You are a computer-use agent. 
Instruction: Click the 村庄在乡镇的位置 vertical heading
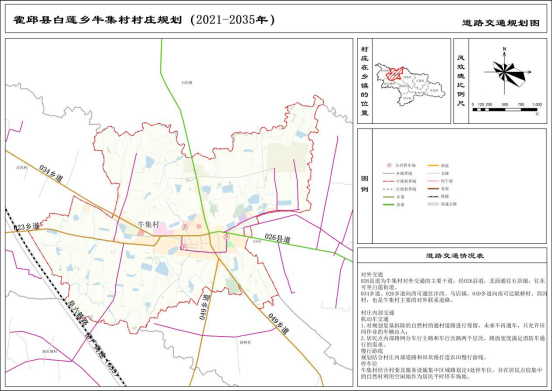point(364,81)
